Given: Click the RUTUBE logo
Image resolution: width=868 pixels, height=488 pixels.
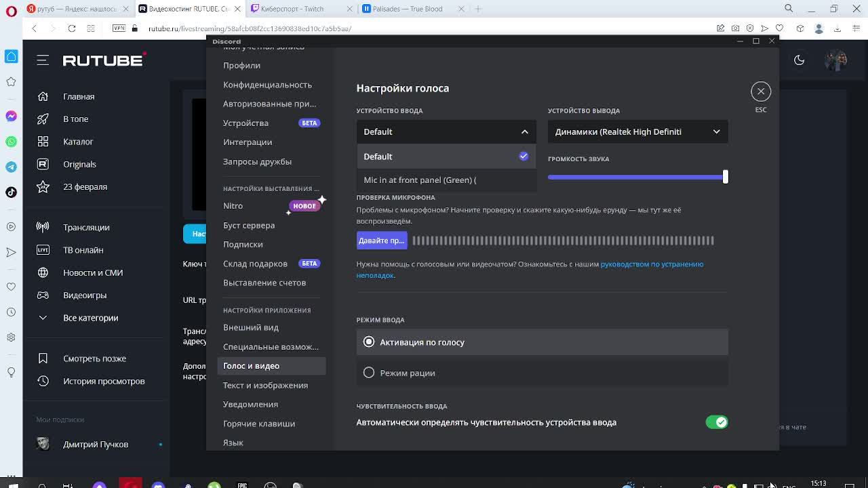Looking at the screenshot, I should coord(104,60).
